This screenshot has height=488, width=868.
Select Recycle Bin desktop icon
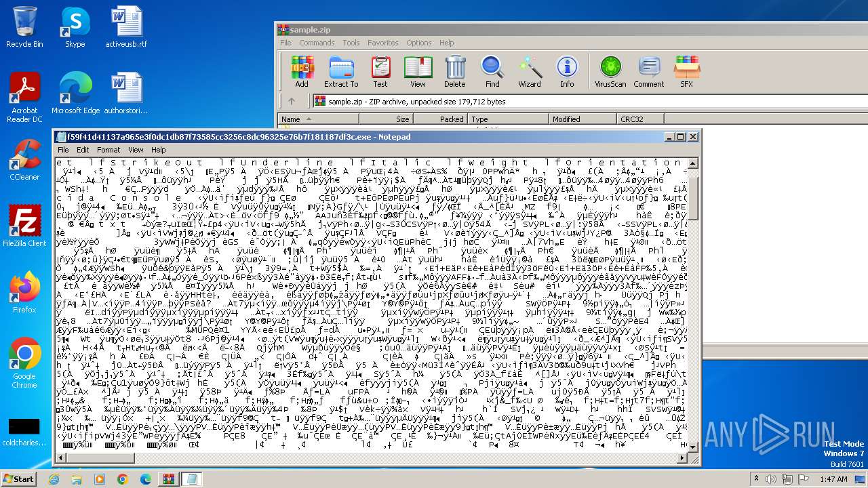click(x=24, y=28)
